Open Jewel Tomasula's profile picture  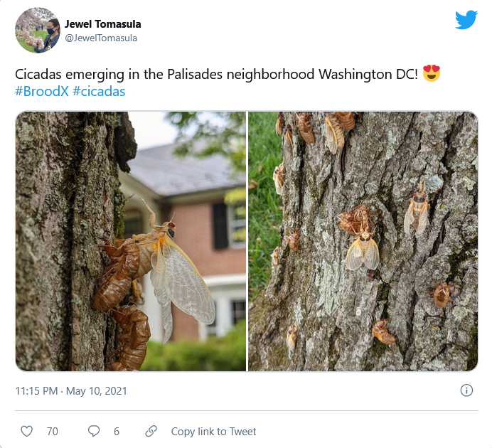38,31
